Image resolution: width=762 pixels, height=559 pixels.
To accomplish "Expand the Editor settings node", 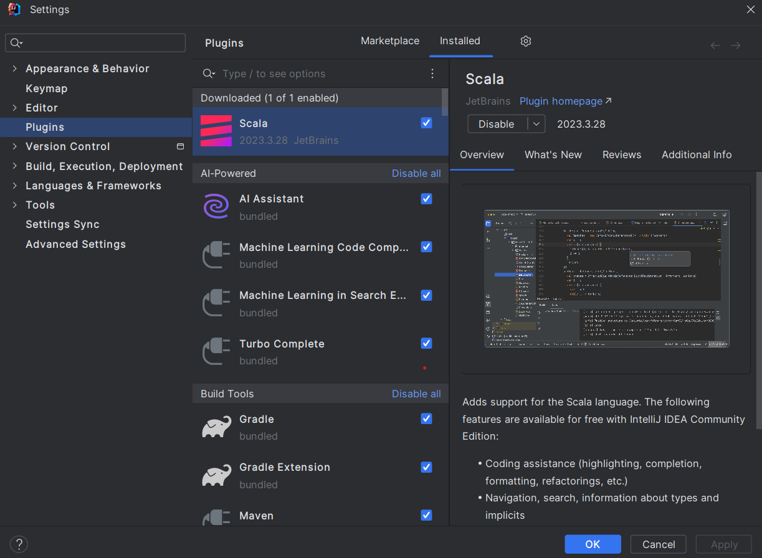I will point(15,107).
